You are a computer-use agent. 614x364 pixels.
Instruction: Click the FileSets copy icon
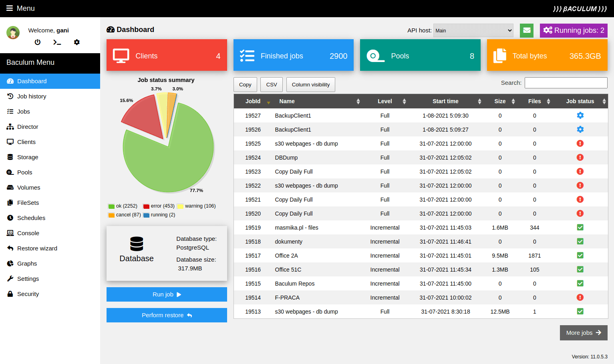click(10, 203)
